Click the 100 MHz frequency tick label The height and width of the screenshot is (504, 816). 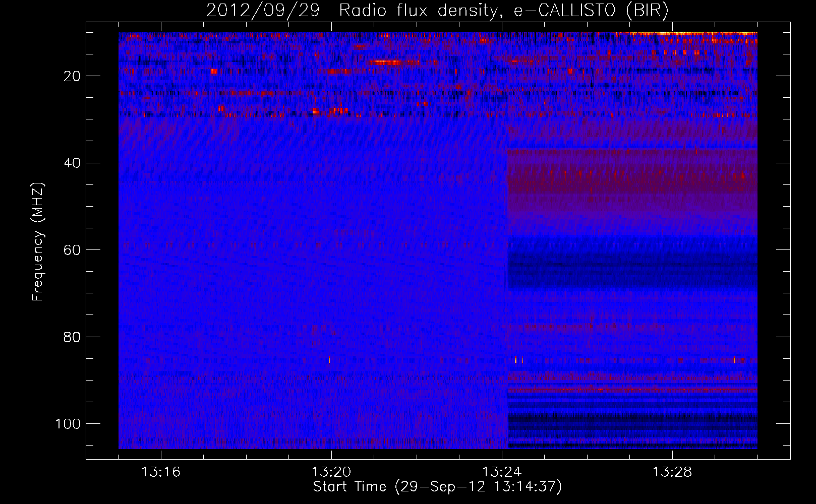pyautogui.click(x=68, y=424)
